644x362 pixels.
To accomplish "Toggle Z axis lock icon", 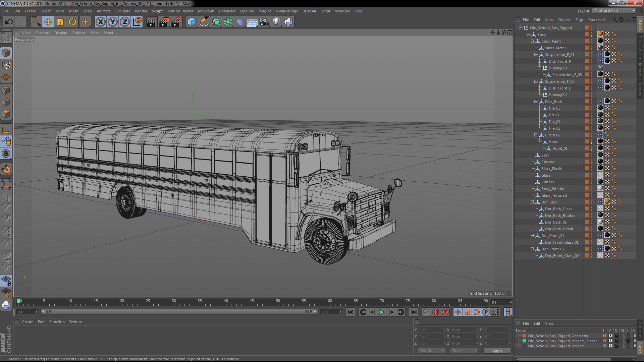I will click(x=125, y=22).
